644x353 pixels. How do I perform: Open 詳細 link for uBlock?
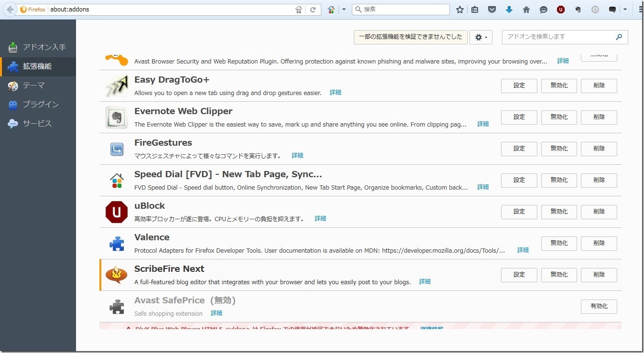(x=320, y=219)
